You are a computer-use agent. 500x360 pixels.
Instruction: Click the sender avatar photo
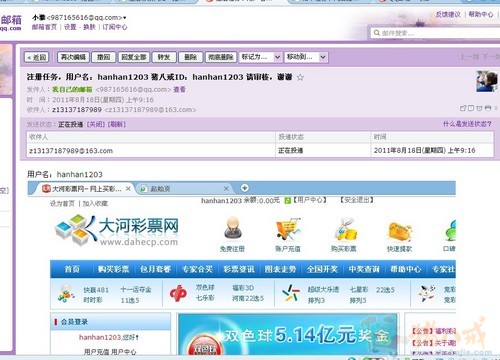tap(487, 81)
